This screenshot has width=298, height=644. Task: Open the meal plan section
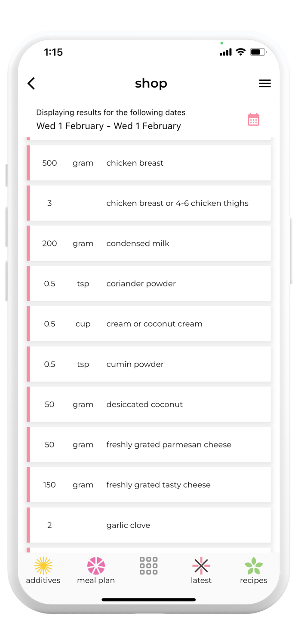point(95,570)
